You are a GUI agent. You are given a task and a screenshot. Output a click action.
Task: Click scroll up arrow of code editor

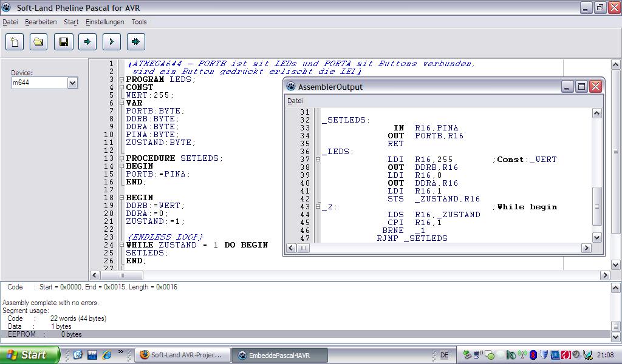pyautogui.click(x=615, y=64)
